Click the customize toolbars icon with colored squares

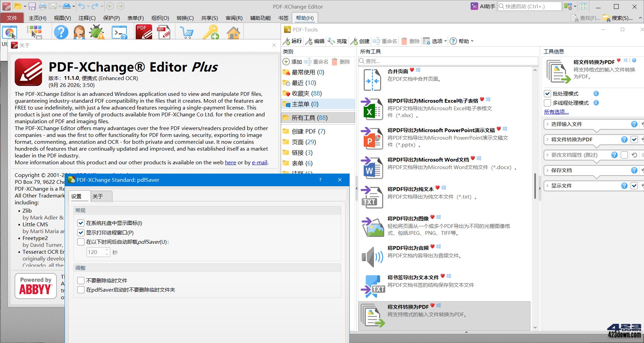click(35, 31)
